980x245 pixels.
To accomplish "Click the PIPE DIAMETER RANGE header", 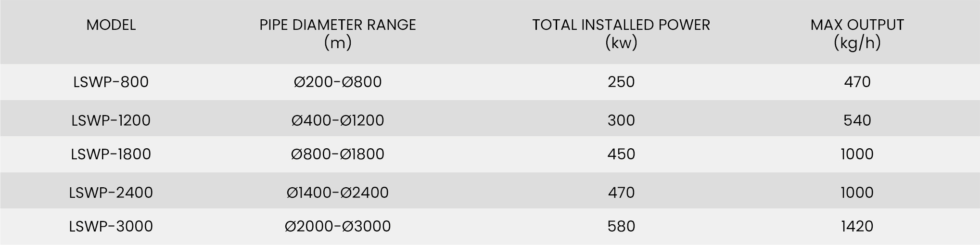I will (338, 34).
